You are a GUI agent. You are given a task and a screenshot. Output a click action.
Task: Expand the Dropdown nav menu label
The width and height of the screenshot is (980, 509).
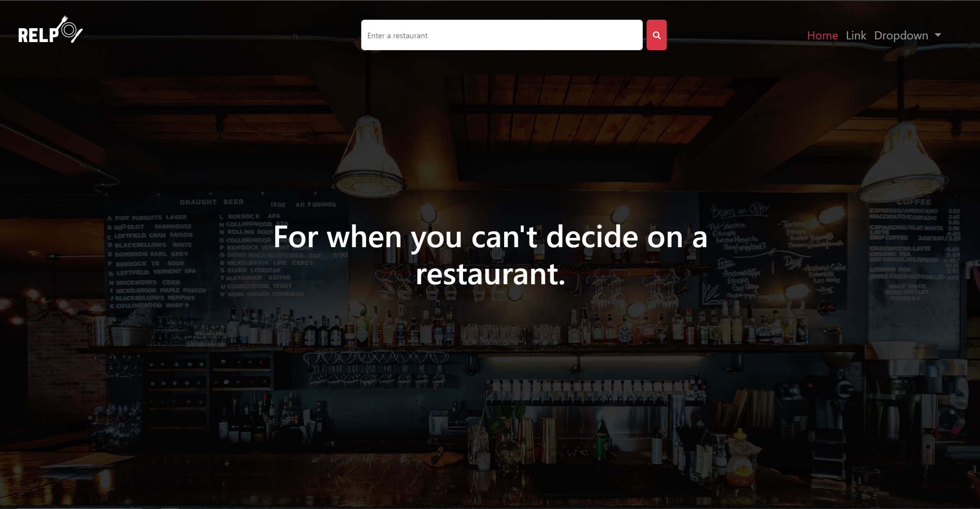pos(901,36)
